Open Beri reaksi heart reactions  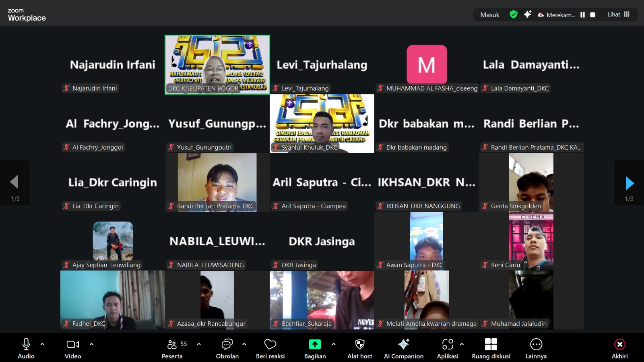click(270, 348)
